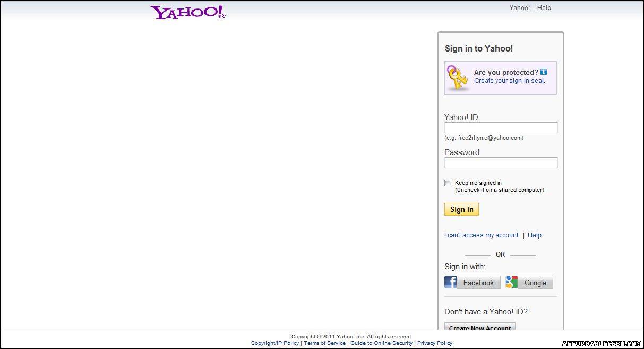Image resolution: width=644 pixels, height=349 pixels.
Task: Open I can't access my account link
Action: coord(482,235)
